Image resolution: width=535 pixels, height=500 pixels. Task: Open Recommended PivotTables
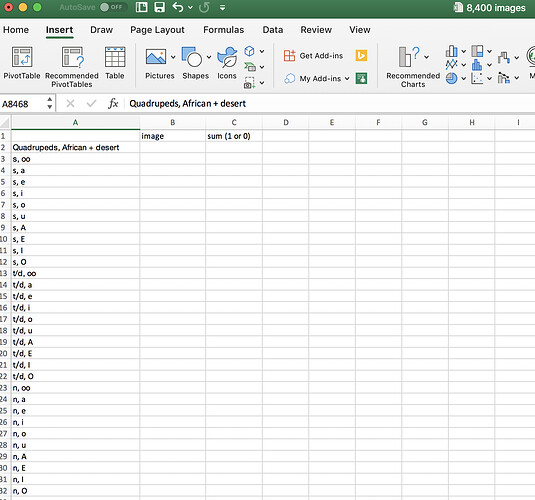click(72, 67)
